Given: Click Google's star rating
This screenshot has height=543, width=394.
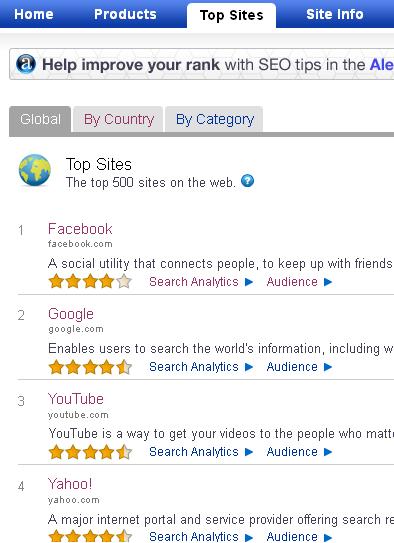Looking at the screenshot, I should (90, 367).
